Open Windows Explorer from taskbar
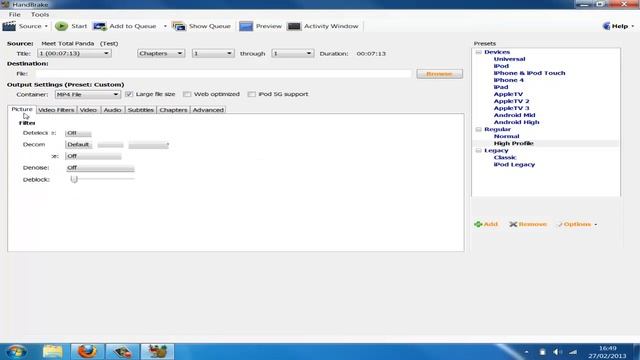 coord(53,351)
